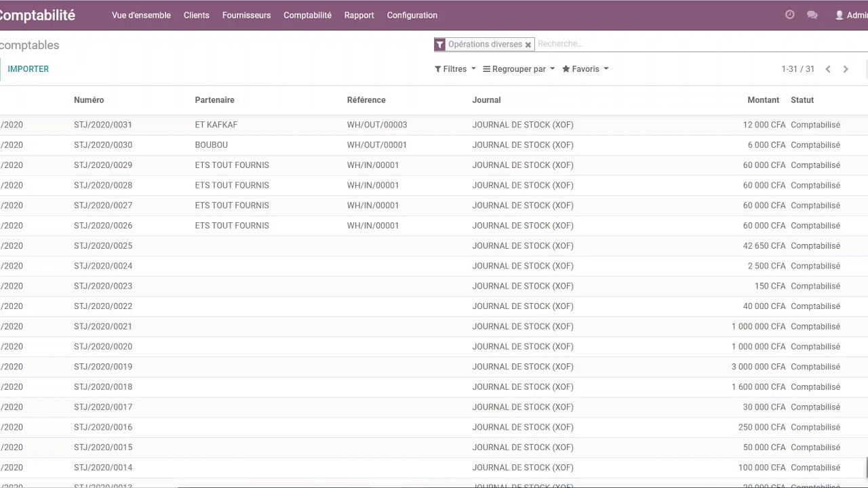The image size is (868, 488).
Task: Sort by the Référence column header
Action: pyautogui.click(x=366, y=100)
